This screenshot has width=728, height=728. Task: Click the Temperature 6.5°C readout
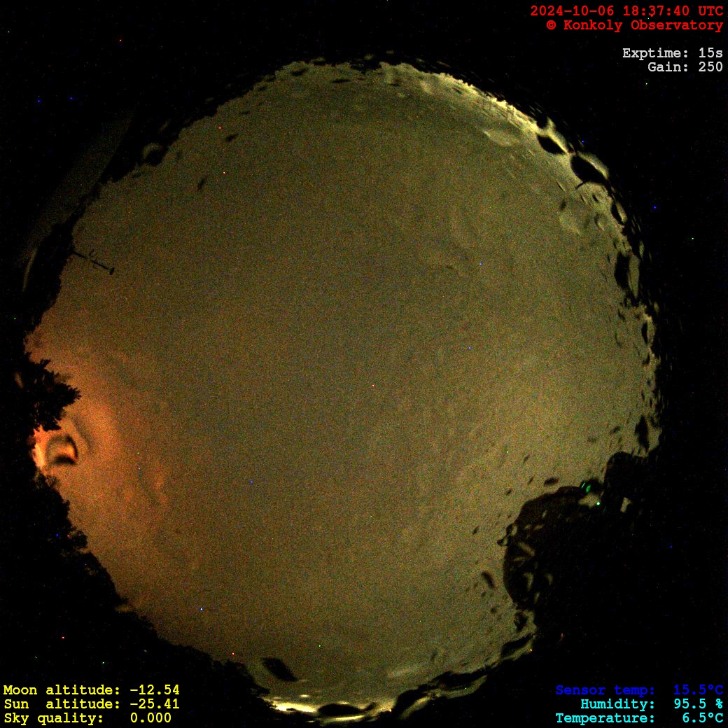pos(639,718)
